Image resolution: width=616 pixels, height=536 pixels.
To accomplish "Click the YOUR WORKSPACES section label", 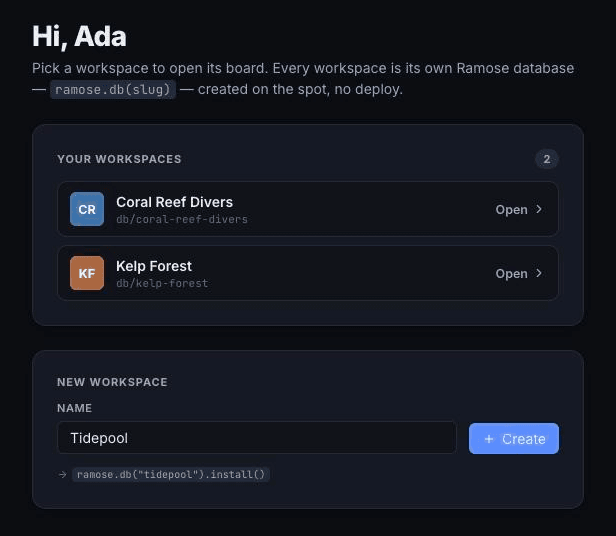I will click(x=119, y=159).
